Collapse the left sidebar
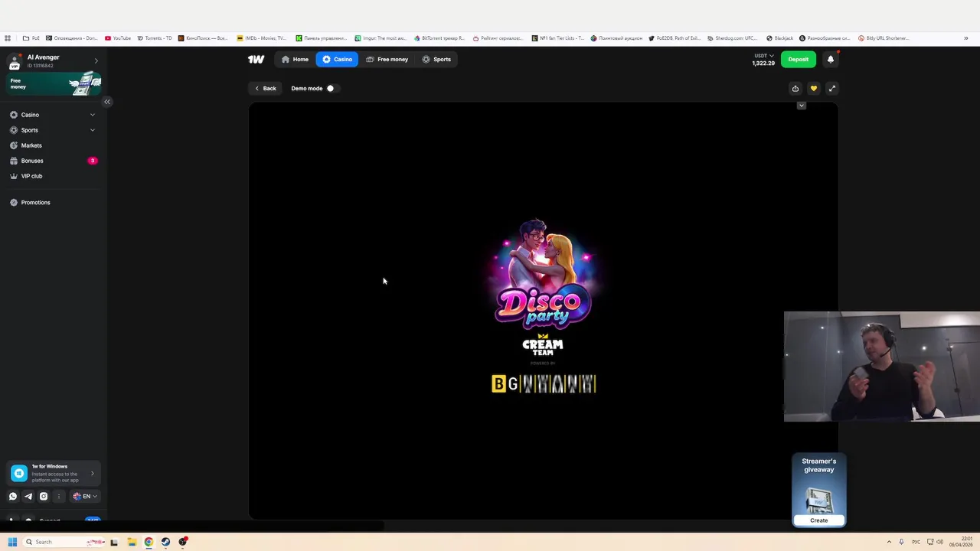This screenshot has height=551, width=980. point(107,102)
